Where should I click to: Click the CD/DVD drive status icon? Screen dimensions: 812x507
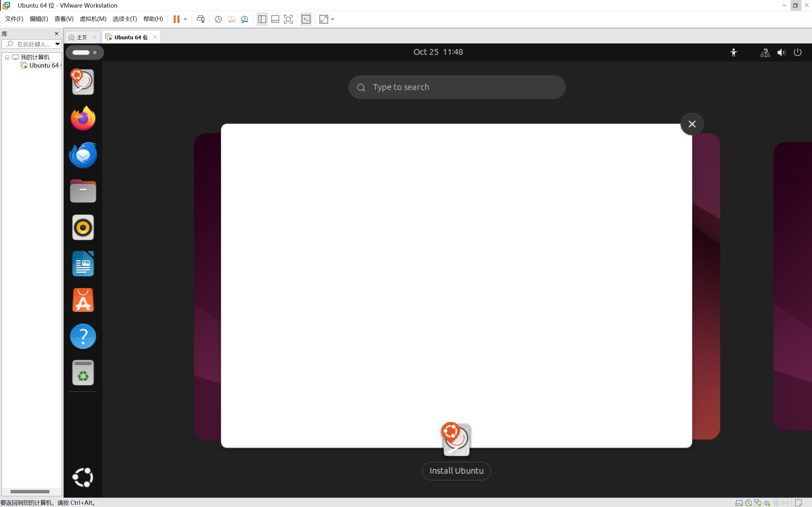tap(748, 503)
